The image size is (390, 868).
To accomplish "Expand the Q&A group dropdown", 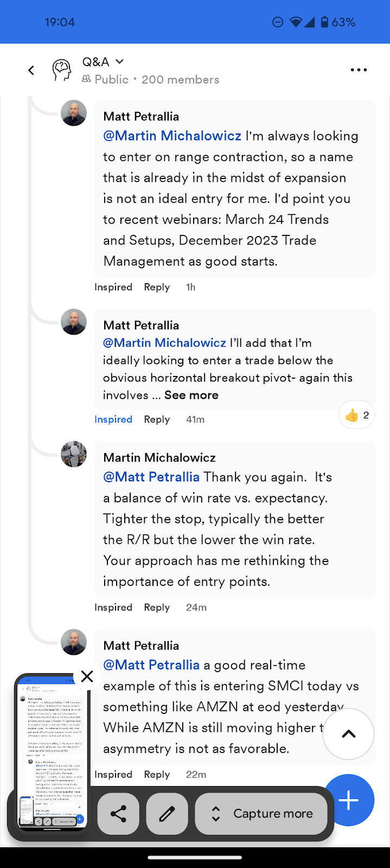I will 120,61.
